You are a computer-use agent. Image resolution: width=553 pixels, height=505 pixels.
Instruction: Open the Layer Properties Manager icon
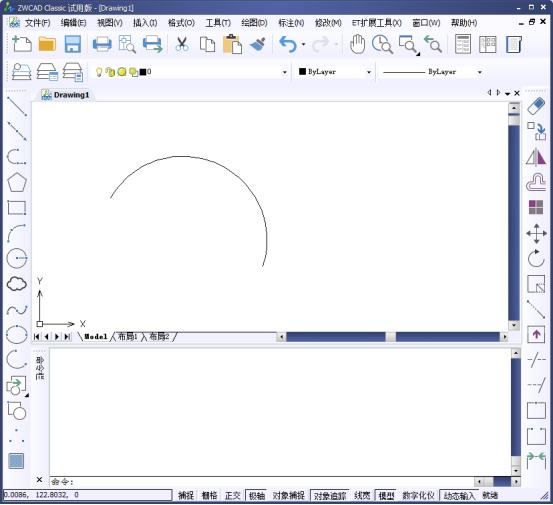[22, 72]
